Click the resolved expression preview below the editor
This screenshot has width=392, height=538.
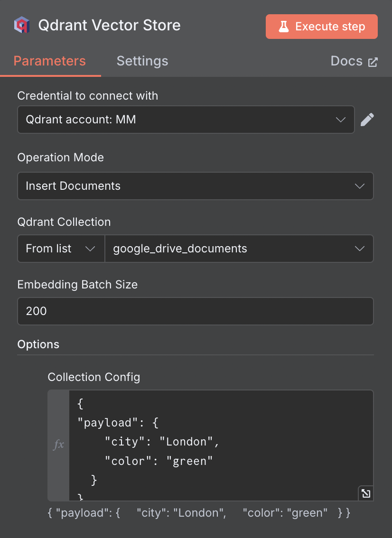(x=199, y=512)
